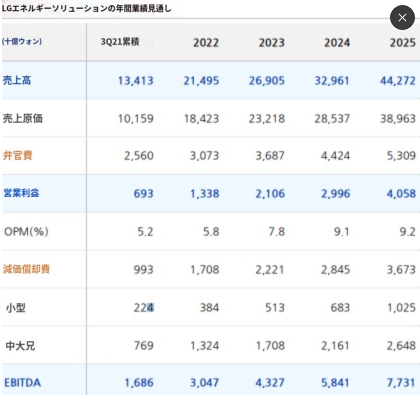Select the 減価償却費 row label

coord(26,269)
